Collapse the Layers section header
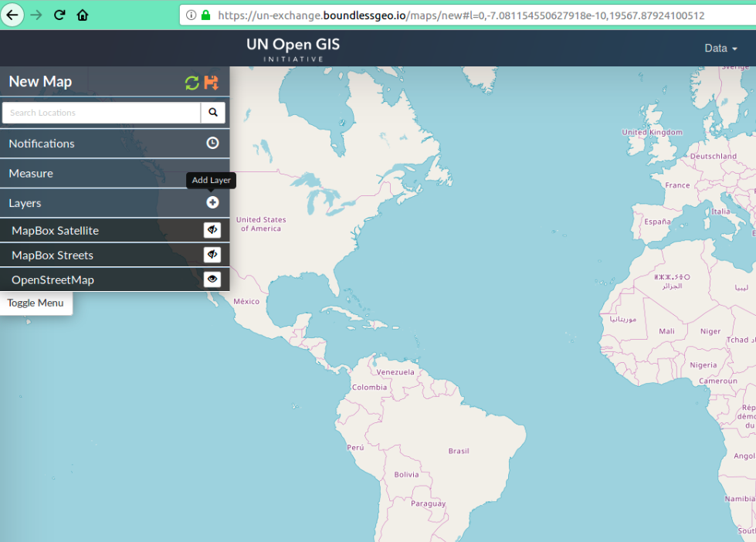Viewport: 756px width, 542px height. click(x=25, y=203)
